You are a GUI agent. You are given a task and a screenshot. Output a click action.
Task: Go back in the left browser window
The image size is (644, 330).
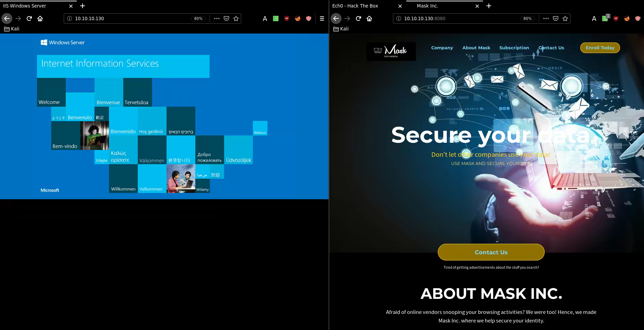click(7, 18)
